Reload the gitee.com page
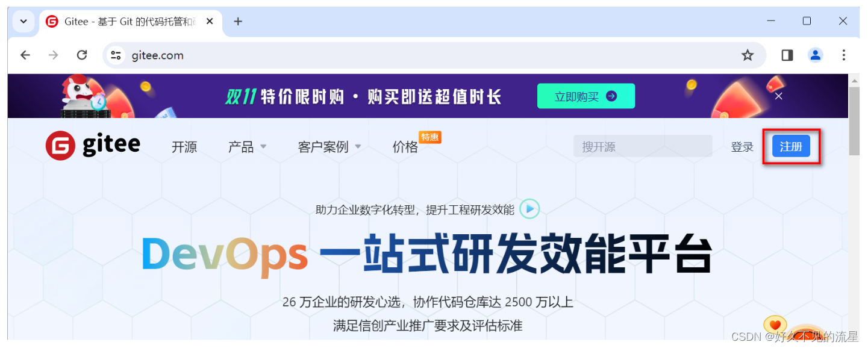 [x=82, y=55]
